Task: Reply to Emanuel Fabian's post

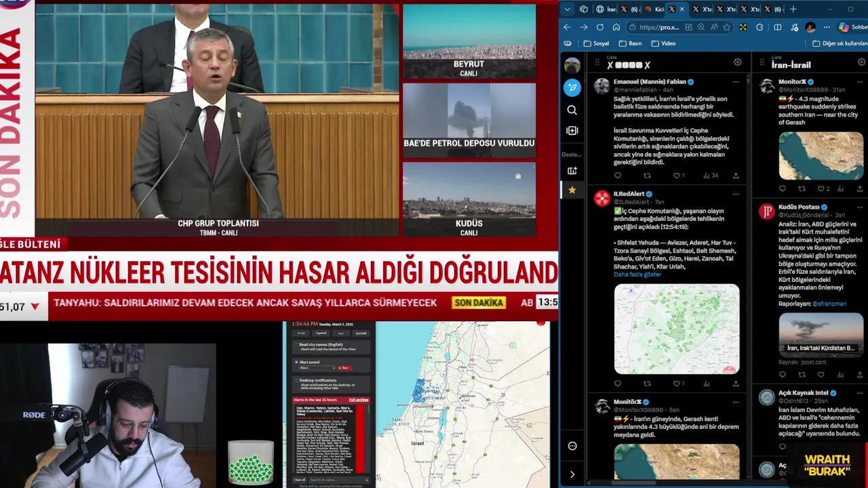Action: point(617,176)
